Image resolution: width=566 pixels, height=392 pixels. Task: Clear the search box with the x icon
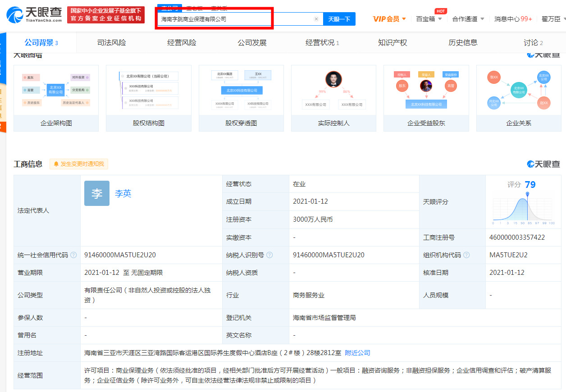pos(316,19)
